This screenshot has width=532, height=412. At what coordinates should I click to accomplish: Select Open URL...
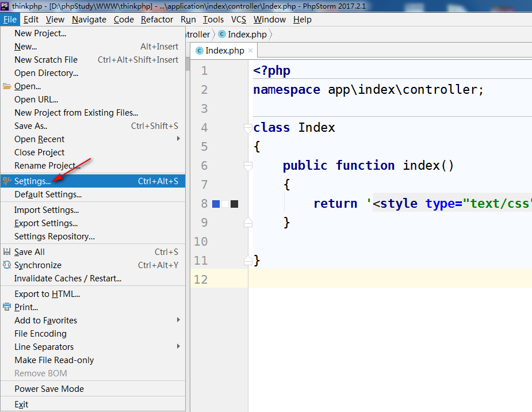(93, 100)
